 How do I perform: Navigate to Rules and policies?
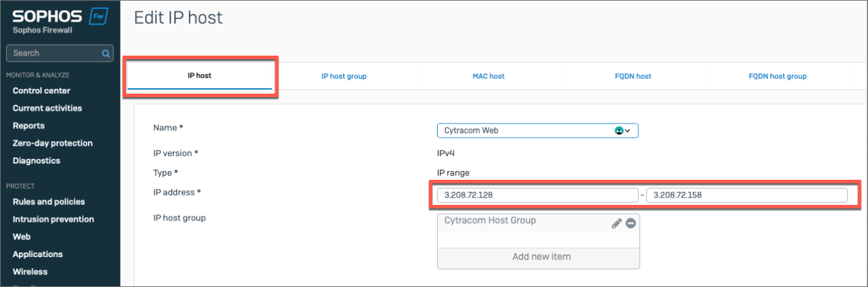coord(49,202)
